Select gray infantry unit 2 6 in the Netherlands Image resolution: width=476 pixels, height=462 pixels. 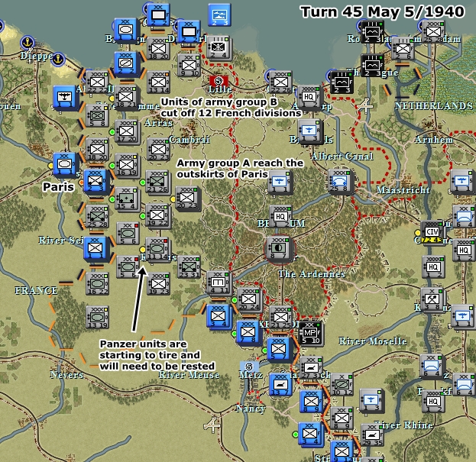coord(403,49)
